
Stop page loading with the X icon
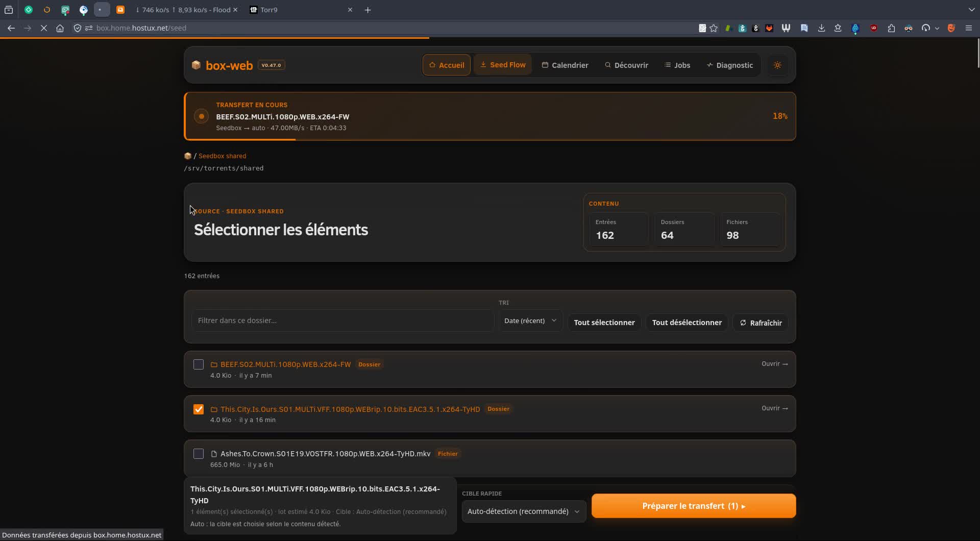(x=44, y=28)
